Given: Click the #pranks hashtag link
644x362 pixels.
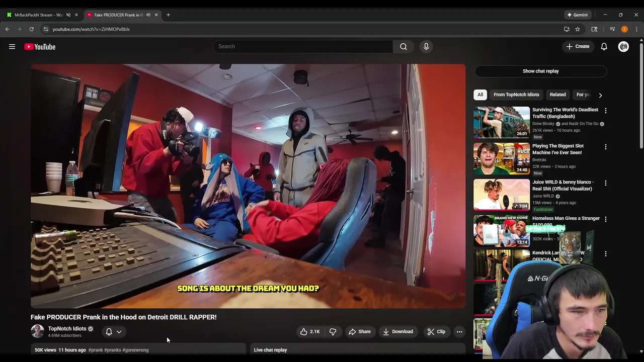Looking at the screenshot, I should click(113, 350).
